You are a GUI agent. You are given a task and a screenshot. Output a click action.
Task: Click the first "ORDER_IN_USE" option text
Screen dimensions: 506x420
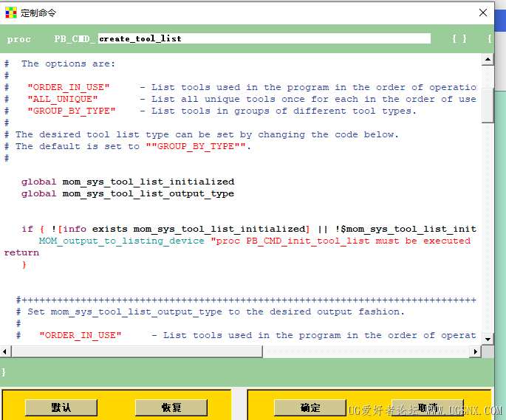pyautogui.click(x=69, y=87)
